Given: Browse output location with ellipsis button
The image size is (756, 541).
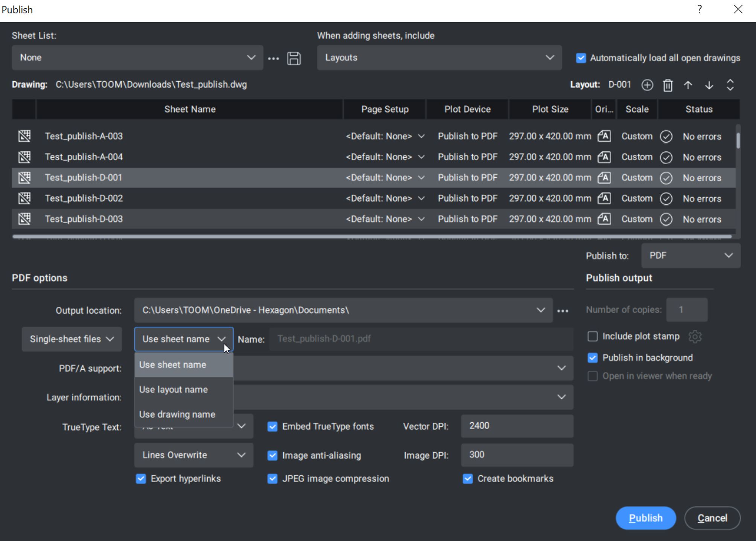Looking at the screenshot, I should [563, 310].
